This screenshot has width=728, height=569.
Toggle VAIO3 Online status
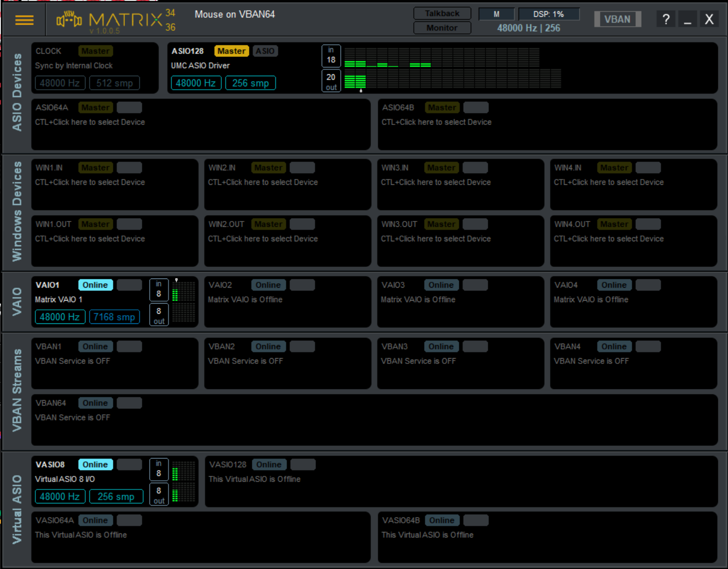(x=441, y=285)
